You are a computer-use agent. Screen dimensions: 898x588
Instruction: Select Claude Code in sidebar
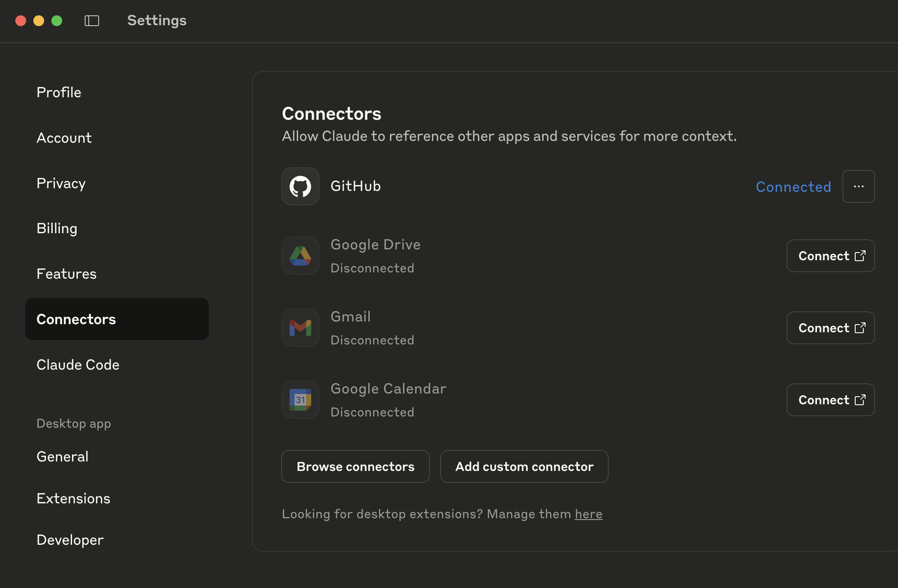click(78, 365)
